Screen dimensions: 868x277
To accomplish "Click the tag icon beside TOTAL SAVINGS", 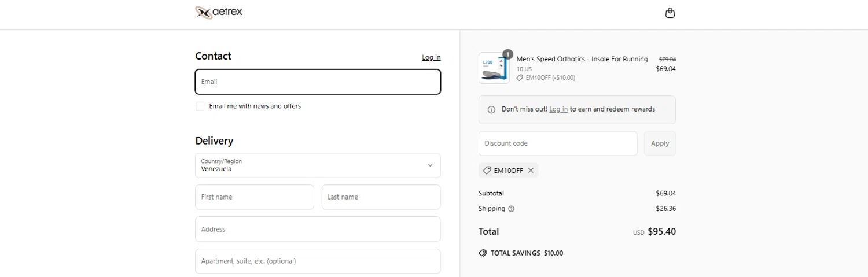I will (x=483, y=253).
